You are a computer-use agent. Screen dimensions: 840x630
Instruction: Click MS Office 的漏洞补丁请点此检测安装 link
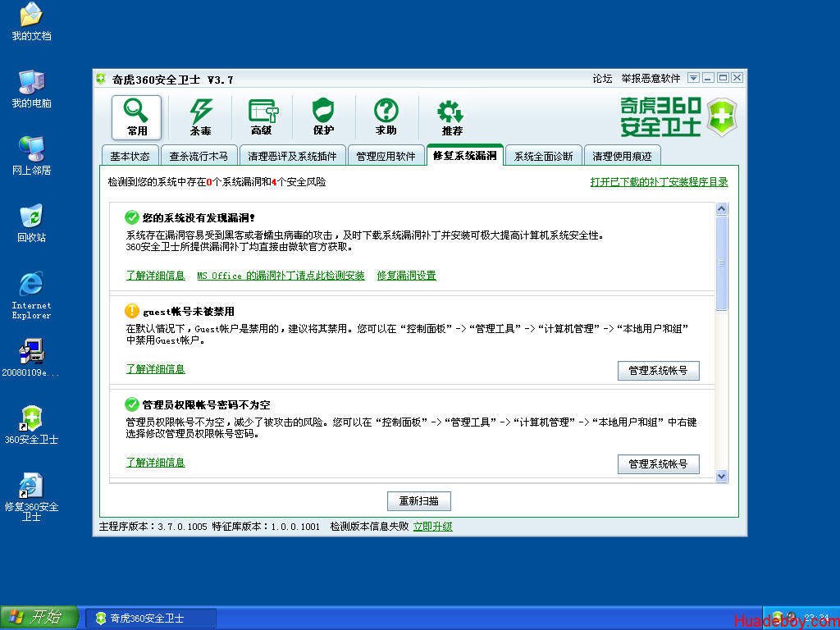click(x=281, y=276)
